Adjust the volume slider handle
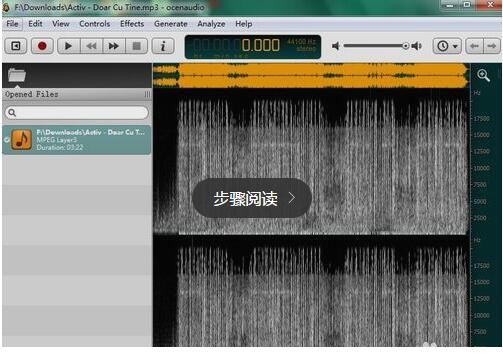Image resolution: width=503 pixels, height=360 pixels. [406, 46]
